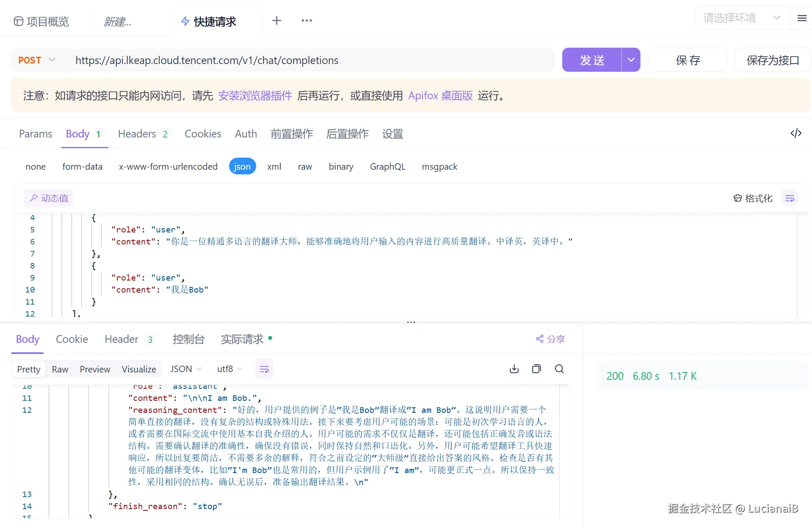This screenshot has width=812, height=528.
Task: Open the 设置 settings tab
Action: (392, 134)
